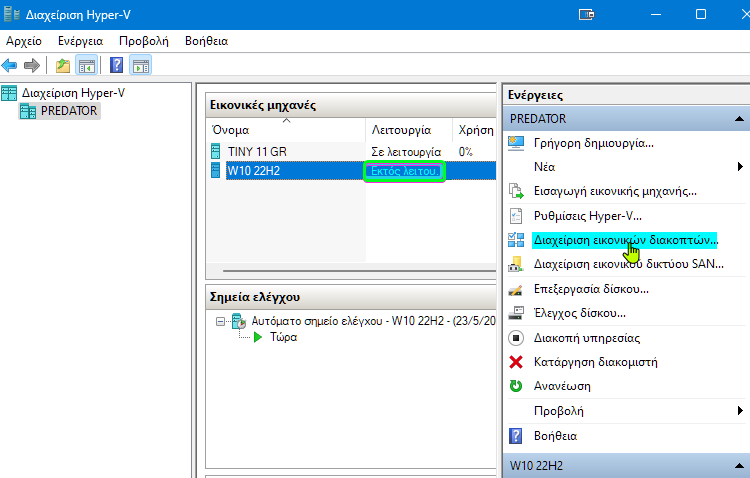Expand the Νέα submenu arrow
Viewport: 750px width, 478px height.
click(740, 167)
